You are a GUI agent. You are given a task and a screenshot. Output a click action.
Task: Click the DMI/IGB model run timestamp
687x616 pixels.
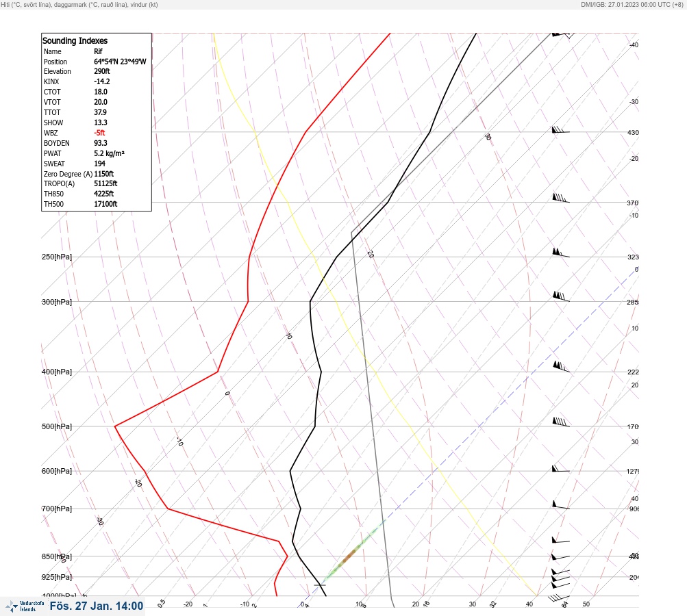632,4
